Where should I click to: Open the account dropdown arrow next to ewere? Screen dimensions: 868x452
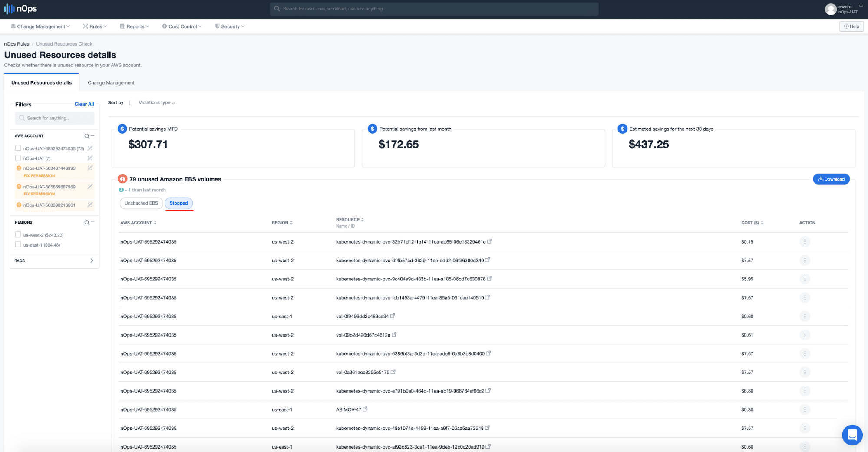click(861, 7)
